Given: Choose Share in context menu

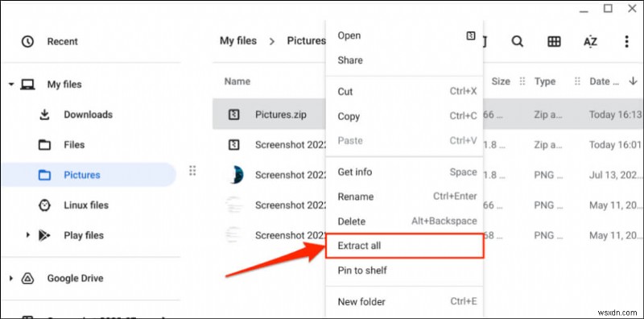Looking at the screenshot, I should click(350, 60).
